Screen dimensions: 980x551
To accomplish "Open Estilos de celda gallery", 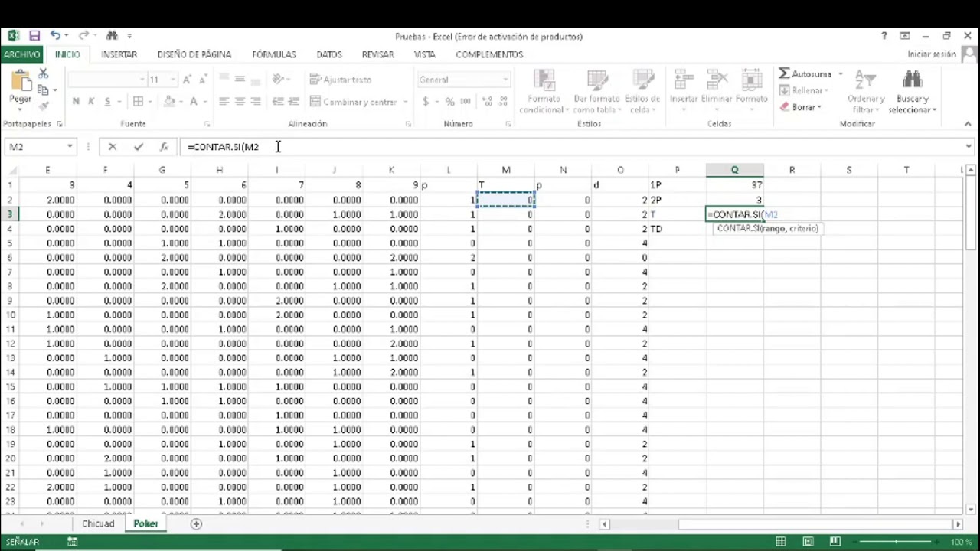I will point(642,92).
